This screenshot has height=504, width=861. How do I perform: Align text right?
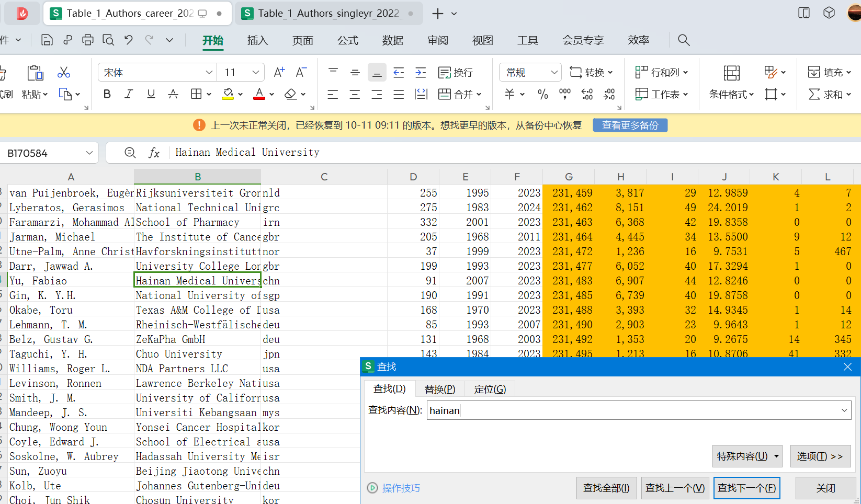[377, 94]
